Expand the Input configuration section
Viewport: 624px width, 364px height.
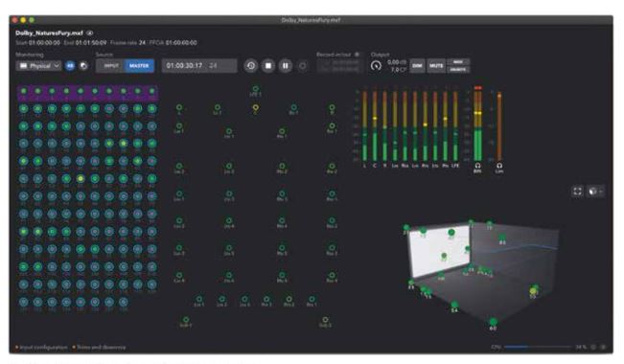[41, 348]
